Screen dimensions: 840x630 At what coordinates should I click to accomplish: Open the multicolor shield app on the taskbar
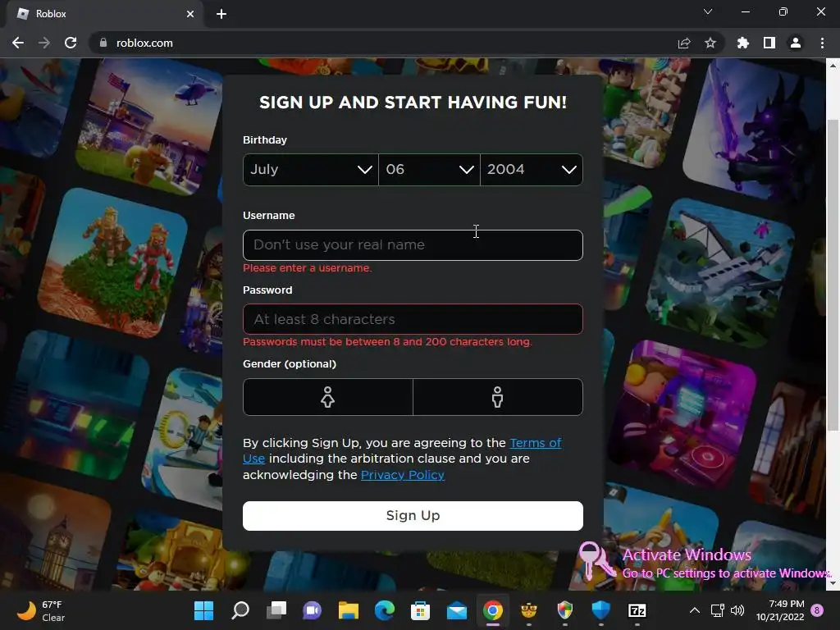564,610
